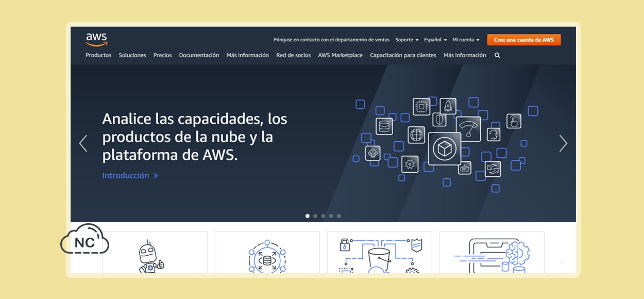Click the bucket storage card illustration
Viewport: 644px width, 299px height.
pos(380,255)
